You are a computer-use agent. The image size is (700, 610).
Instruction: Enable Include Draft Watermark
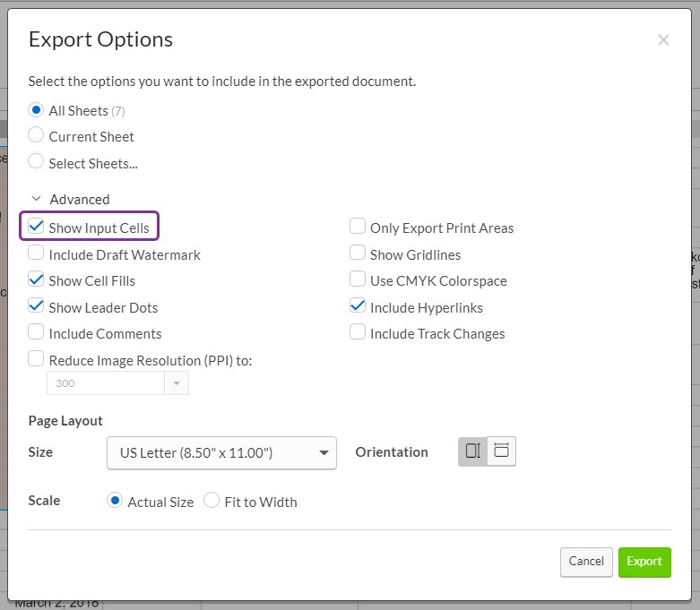coord(37,254)
